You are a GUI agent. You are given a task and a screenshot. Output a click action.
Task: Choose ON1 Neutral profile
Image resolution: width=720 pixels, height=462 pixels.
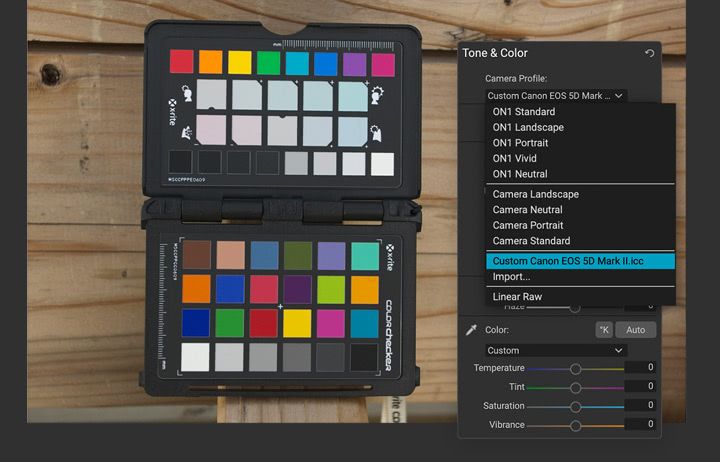(x=580, y=174)
